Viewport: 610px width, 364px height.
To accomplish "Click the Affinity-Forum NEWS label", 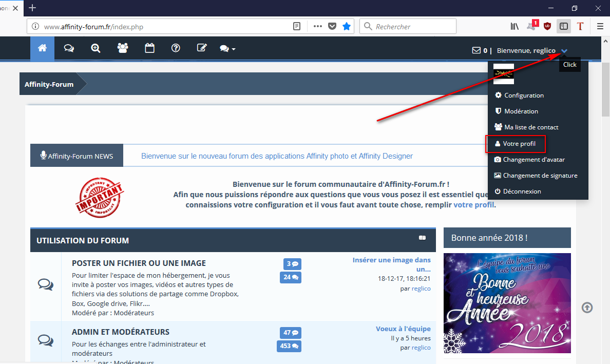I will [x=77, y=156].
